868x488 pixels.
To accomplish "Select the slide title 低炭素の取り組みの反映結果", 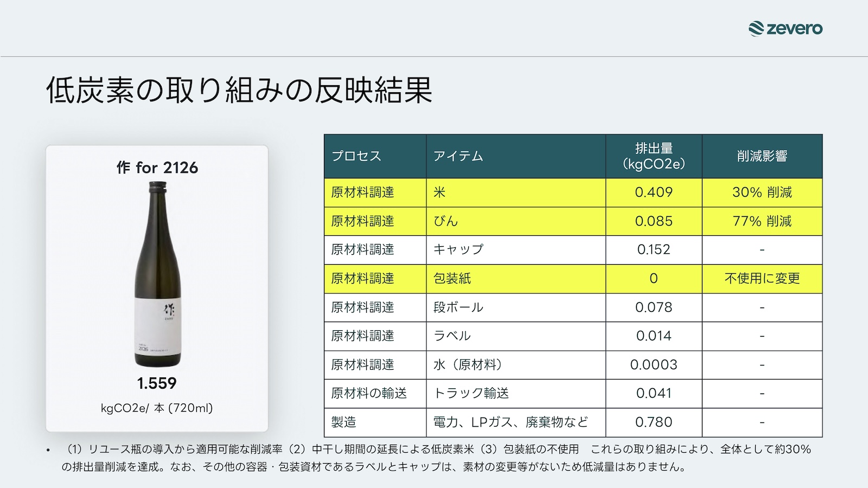I will point(239,90).
